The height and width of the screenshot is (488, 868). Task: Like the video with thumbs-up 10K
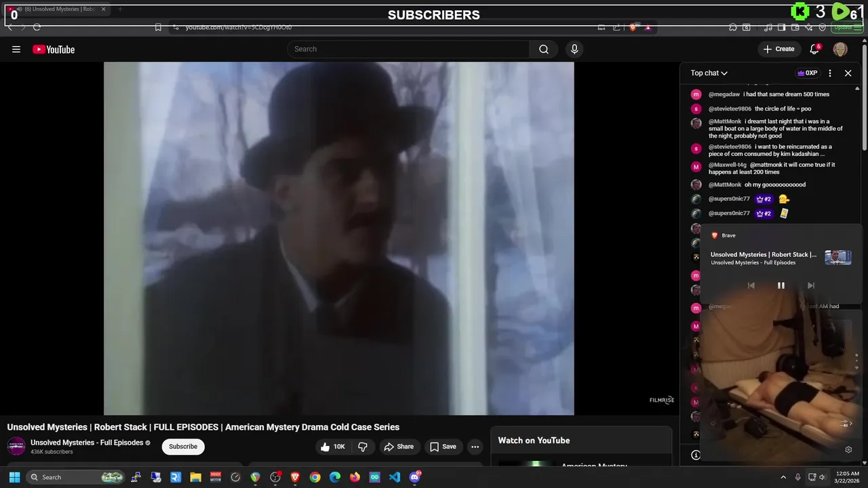(x=333, y=447)
